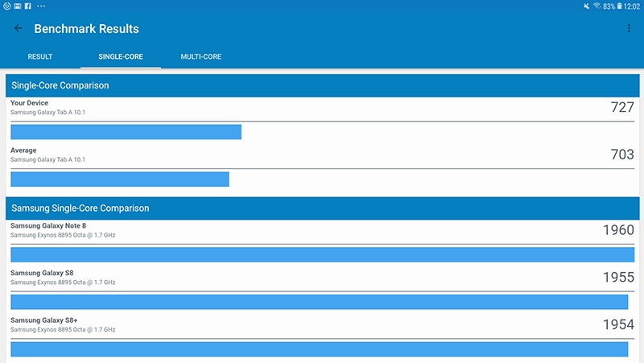
Task: Tap the 12:02 clock in the status bar
Action: tap(632, 6)
